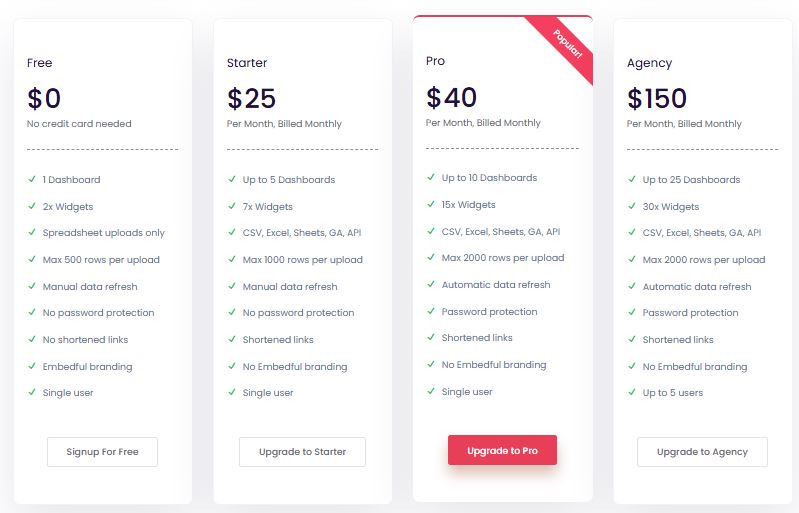Click Password protection text in Agency plan

[x=690, y=313]
